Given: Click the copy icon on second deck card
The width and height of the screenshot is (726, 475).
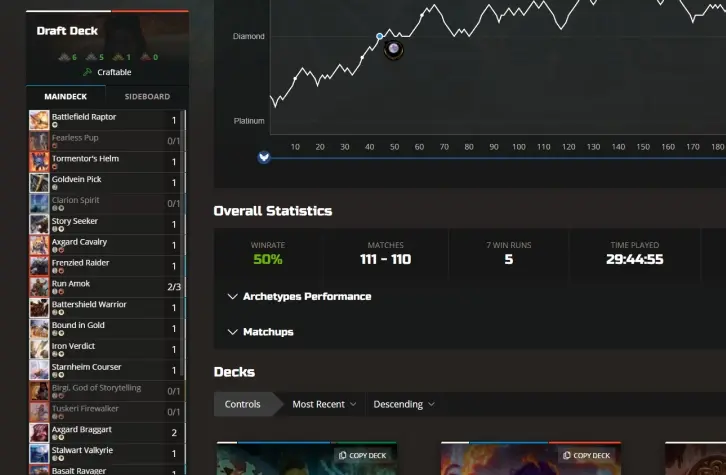Looking at the screenshot, I should pos(566,455).
